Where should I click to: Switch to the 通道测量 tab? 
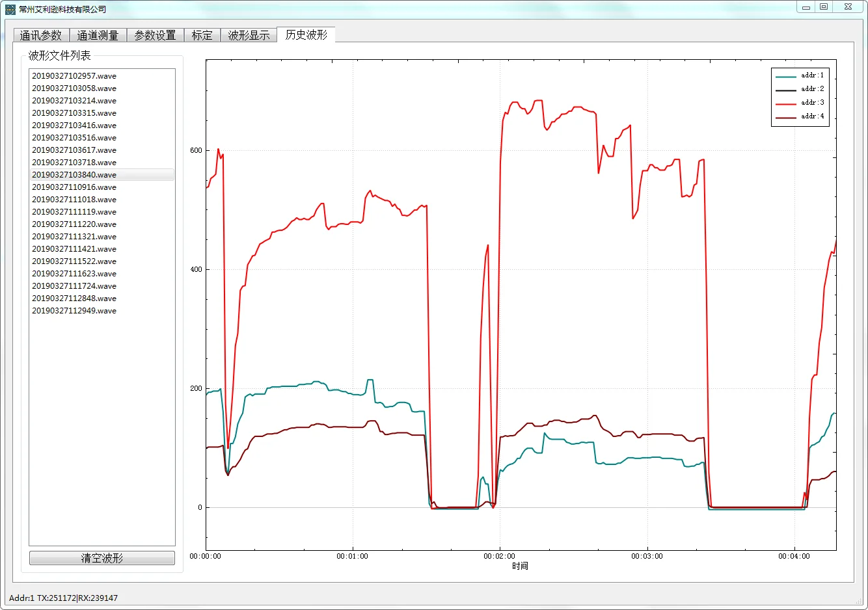(98, 35)
